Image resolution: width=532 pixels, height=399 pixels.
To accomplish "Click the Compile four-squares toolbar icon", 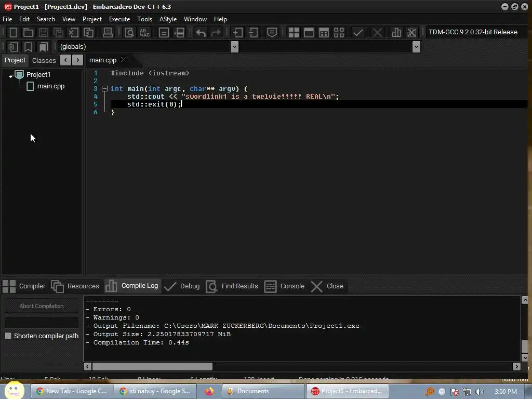I will (x=294, y=33).
